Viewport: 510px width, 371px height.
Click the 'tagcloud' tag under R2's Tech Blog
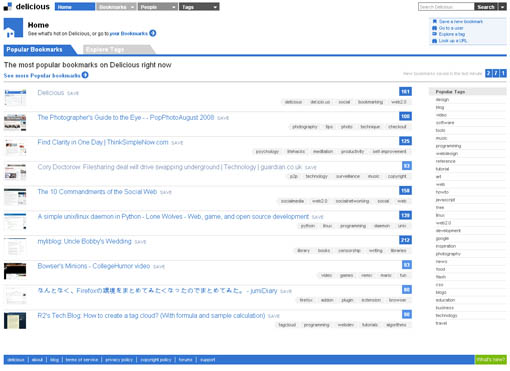[x=287, y=325]
